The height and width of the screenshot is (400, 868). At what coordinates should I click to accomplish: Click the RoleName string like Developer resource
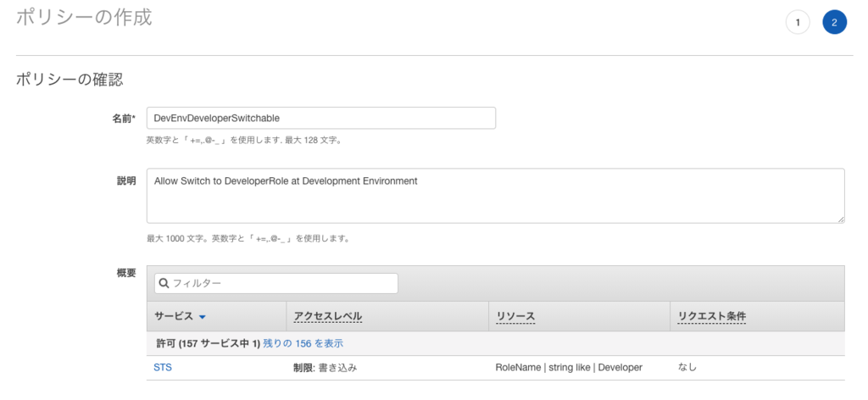[x=569, y=367]
